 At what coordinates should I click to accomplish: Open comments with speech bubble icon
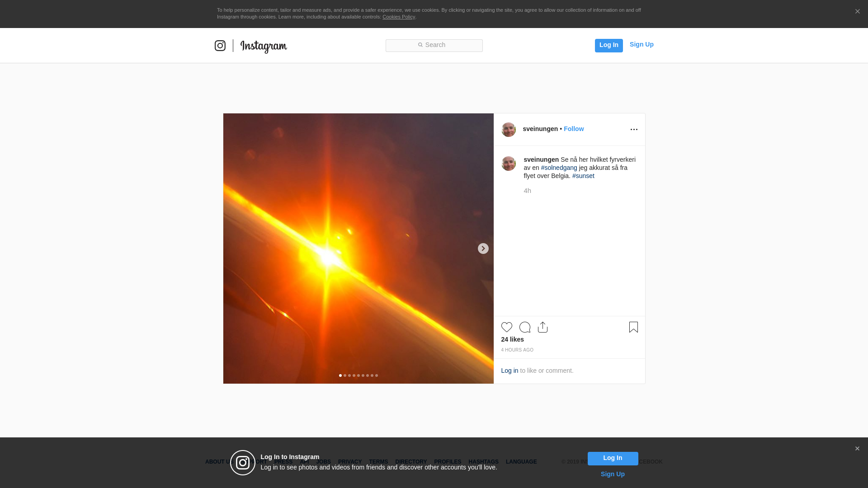(524, 327)
